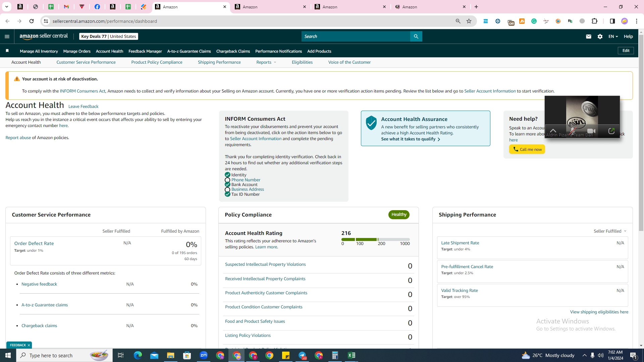The height and width of the screenshot is (362, 644).
Task: Open the Seller Central hamburger menu
Action: coord(7,37)
